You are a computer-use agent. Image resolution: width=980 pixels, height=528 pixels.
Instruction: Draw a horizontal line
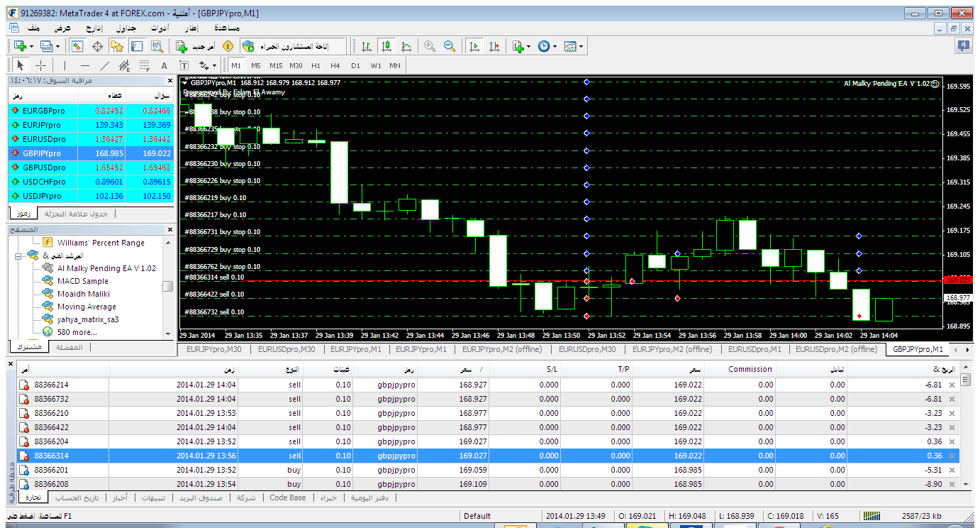[x=85, y=65]
